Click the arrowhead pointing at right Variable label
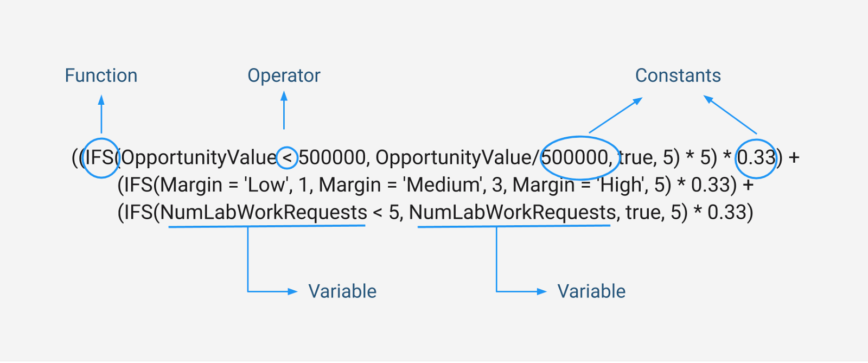The height and width of the screenshot is (363, 868). [542, 291]
